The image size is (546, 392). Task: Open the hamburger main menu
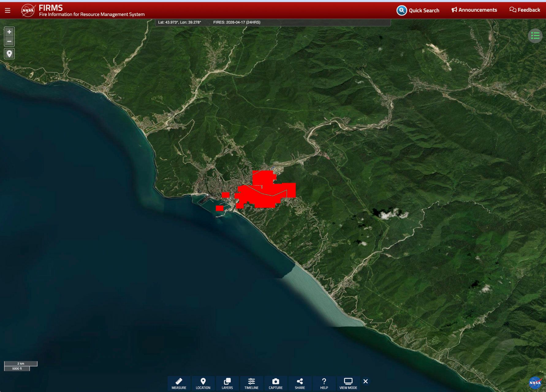click(x=8, y=10)
